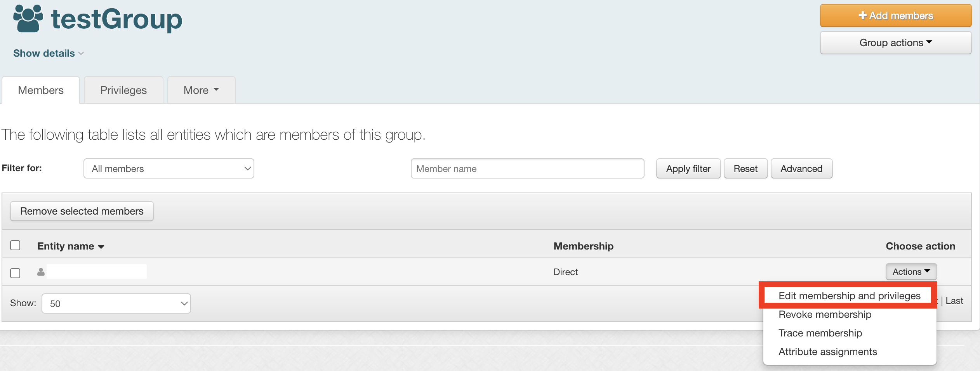Open the All members filter dropdown
The height and width of the screenshot is (371, 980).
(x=169, y=168)
